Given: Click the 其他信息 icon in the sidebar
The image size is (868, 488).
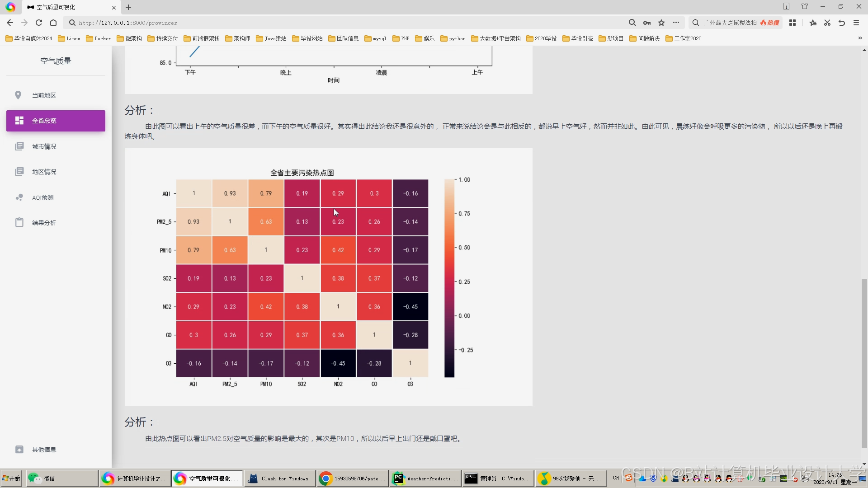Looking at the screenshot, I should pos(19,450).
